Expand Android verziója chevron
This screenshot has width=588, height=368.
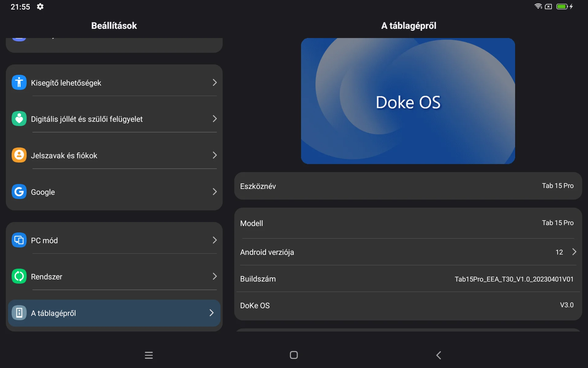tap(574, 252)
